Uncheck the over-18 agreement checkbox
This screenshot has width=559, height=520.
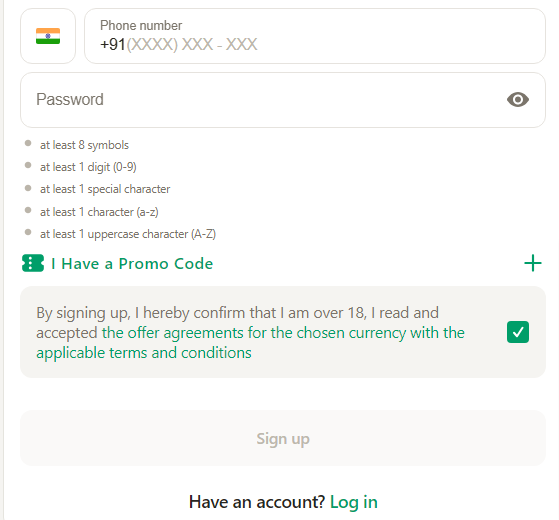point(518,332)
